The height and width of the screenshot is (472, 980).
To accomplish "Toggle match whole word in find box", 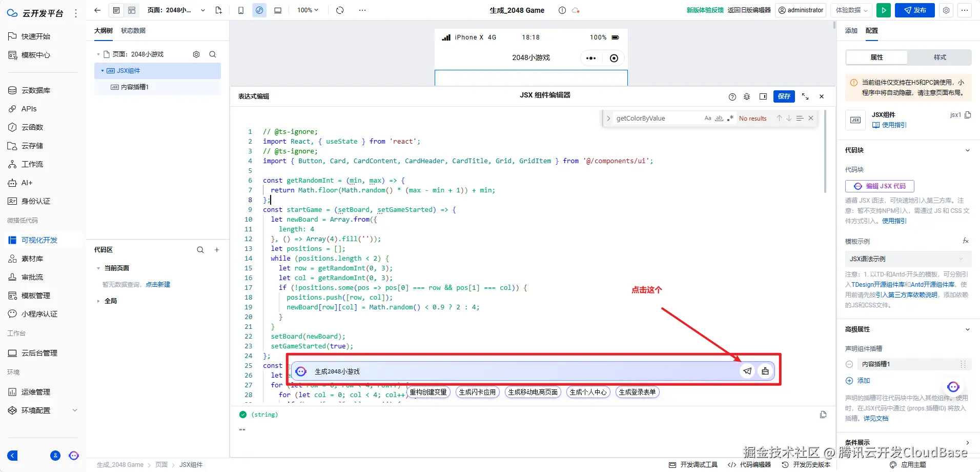I will tap(719, 118).
